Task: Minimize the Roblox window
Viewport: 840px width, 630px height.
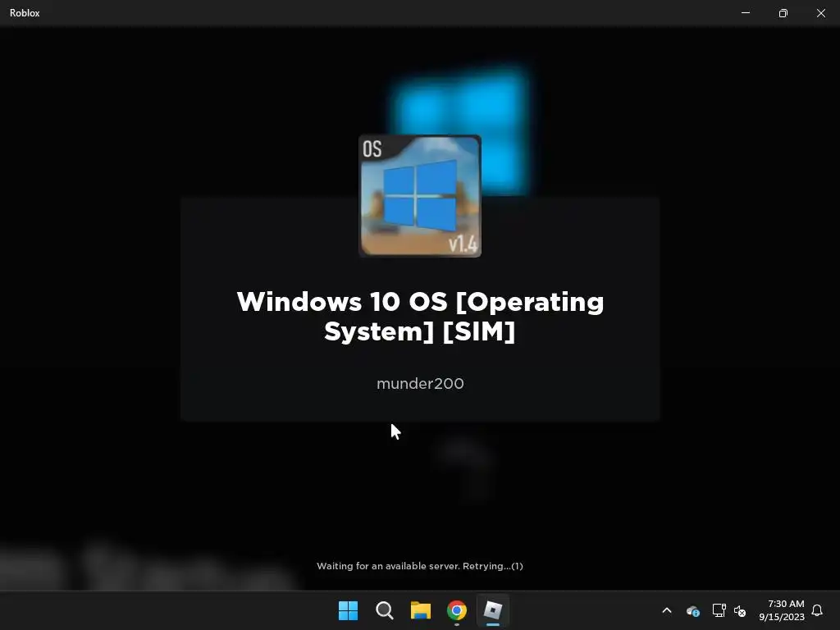Action: [x=746, y=13]
